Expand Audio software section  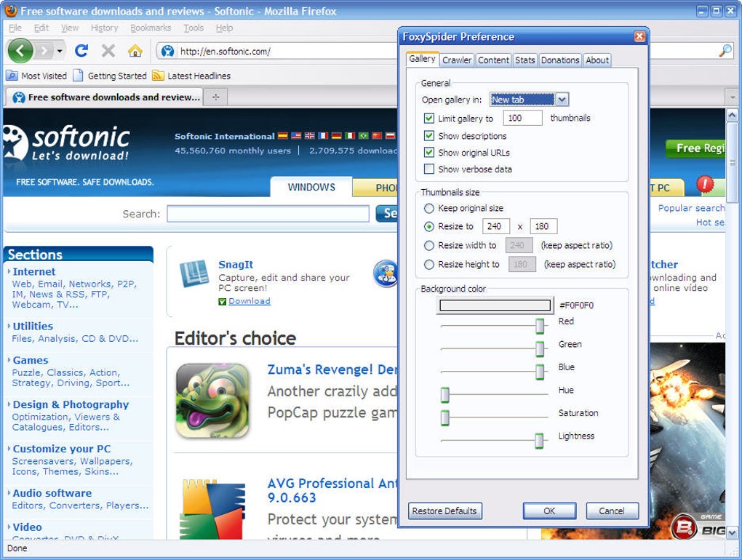[52, 493]
